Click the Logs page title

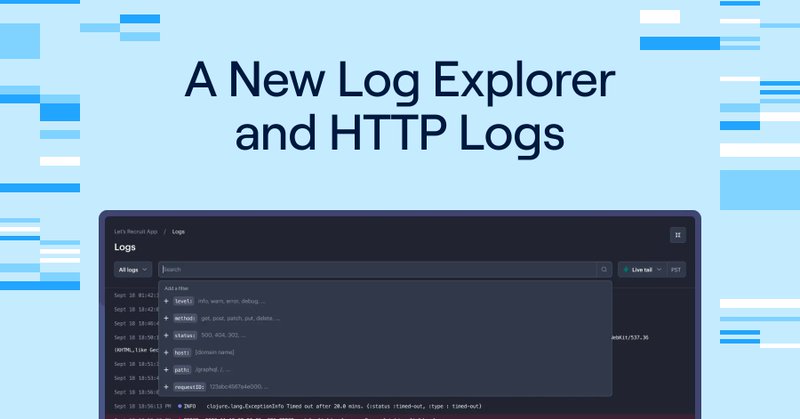(x=125, y=247)
